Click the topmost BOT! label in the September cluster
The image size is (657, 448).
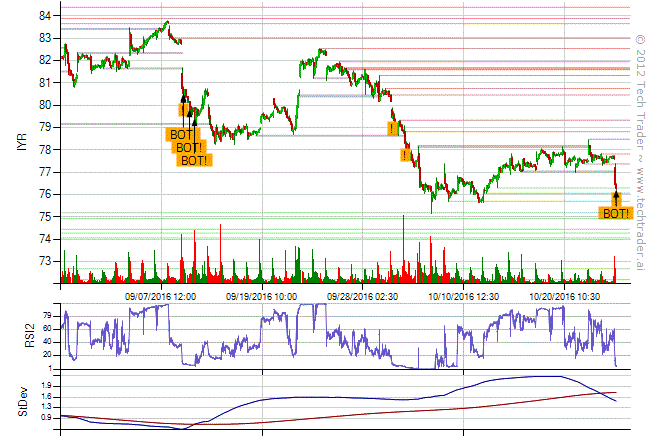pos(181,134)
